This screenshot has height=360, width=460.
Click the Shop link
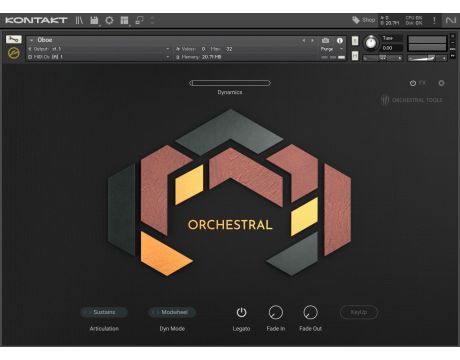[x=369, y=20]
